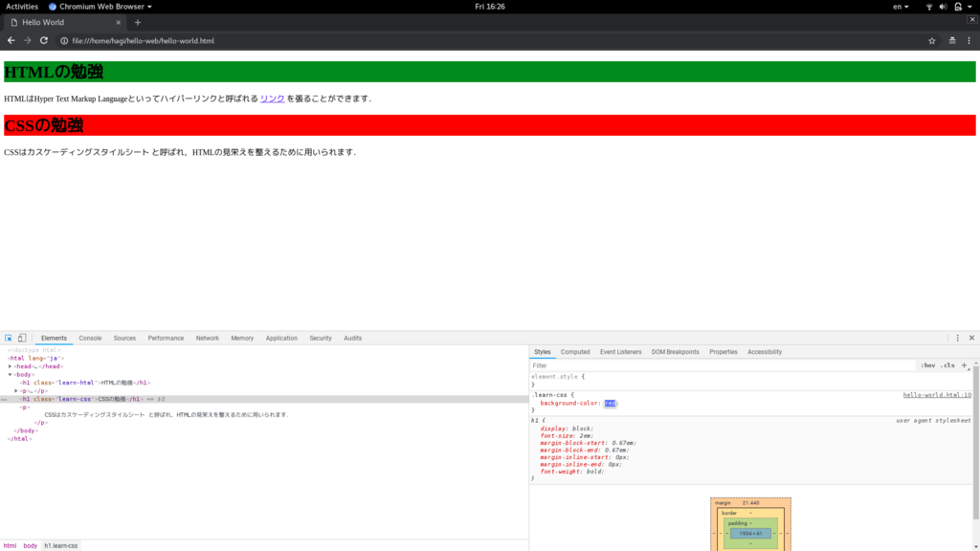The height and width of the screenshot is (551, 980).
Task: Open the Security tab
Action: 321,338
